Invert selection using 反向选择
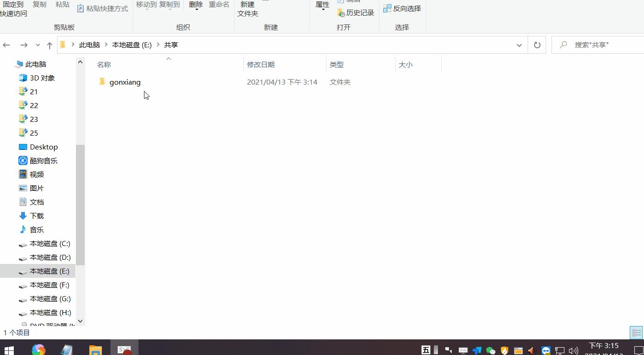644x355 pixels. click(x=402, y=8)
